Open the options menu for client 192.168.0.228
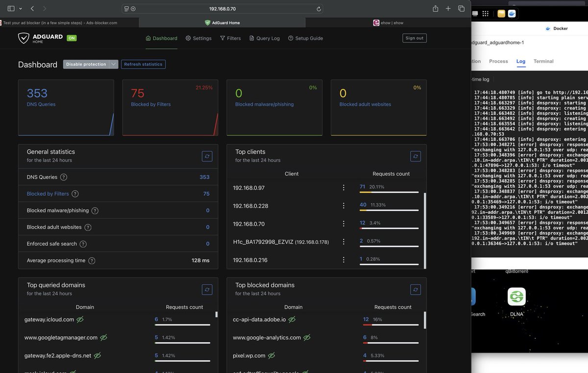 343,206
